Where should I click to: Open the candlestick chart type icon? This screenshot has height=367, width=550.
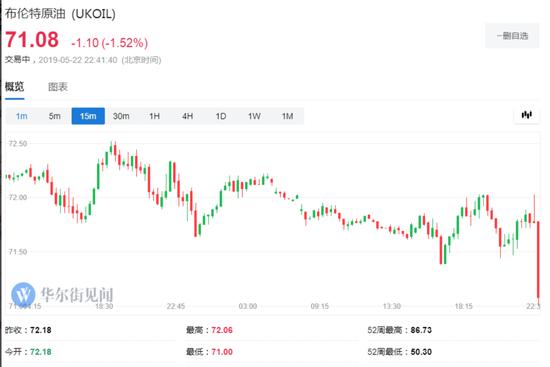pyautogui.click(x=526, y=115)
